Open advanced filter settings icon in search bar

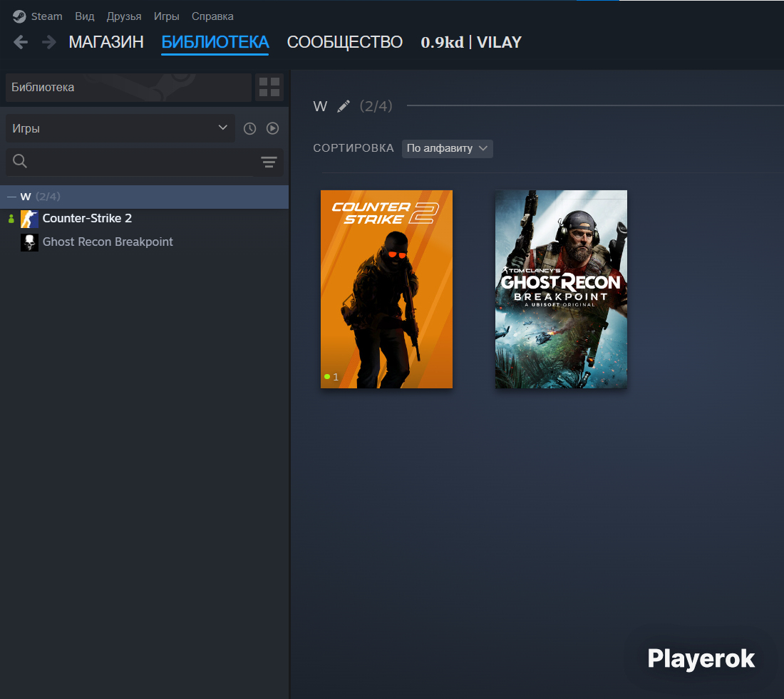[269, 162]
